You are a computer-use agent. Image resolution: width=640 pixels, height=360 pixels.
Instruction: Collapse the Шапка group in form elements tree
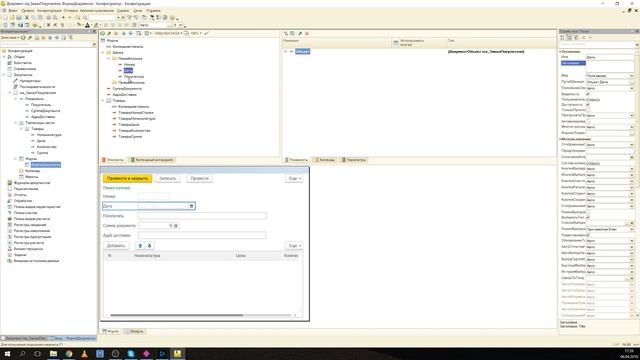tap(103, 53)
